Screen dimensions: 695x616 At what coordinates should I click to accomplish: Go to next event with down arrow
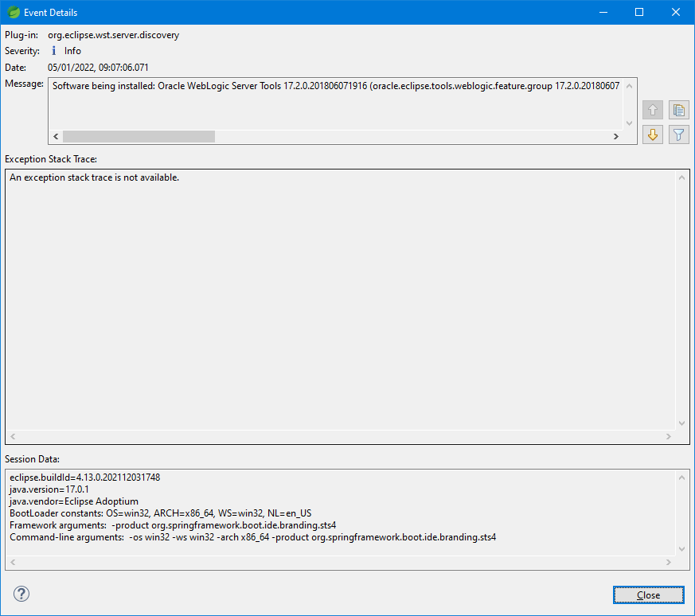(653, 135)
